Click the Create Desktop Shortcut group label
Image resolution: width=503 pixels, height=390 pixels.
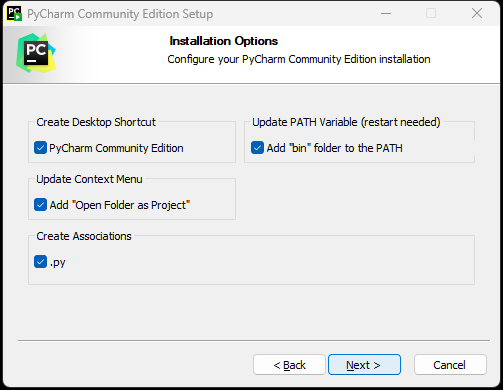coord(96,122)
